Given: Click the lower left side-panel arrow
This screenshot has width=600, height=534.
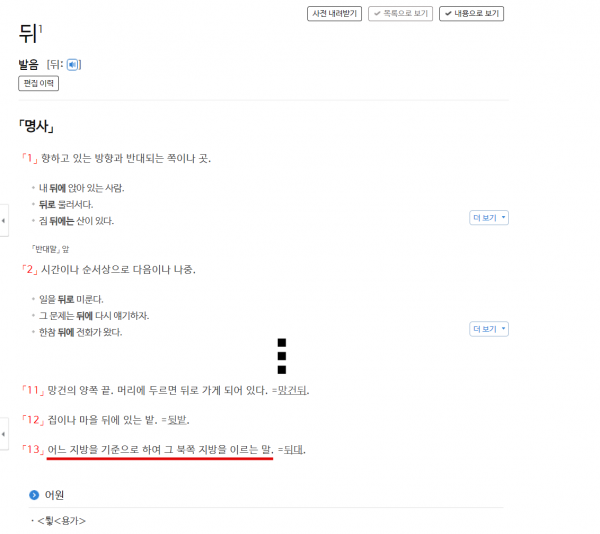Looking at the screenshot, I should [3, 434].
